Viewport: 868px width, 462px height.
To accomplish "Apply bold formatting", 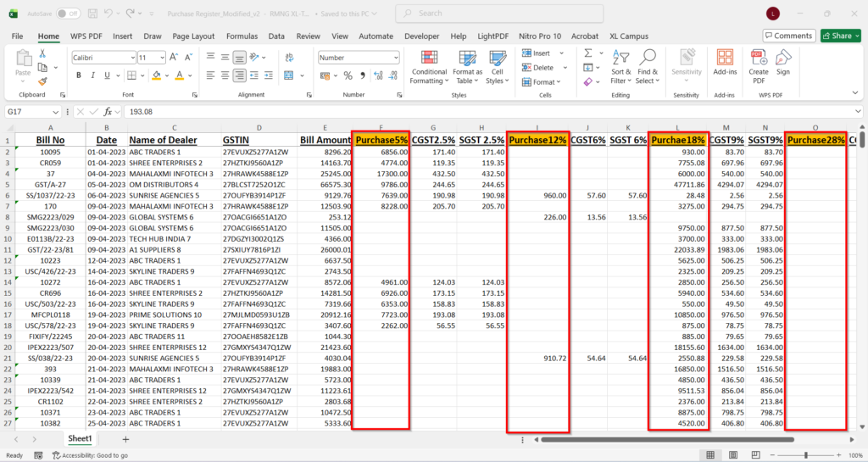I will pos(79,75).
